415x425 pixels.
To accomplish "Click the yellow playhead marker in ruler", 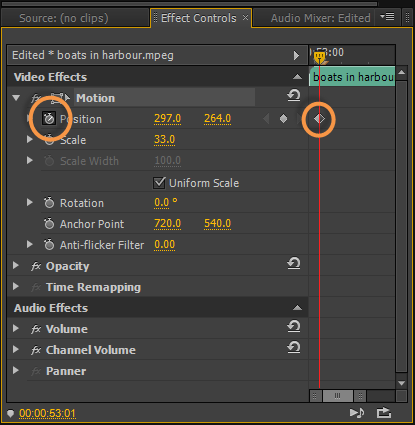I will click(x=320, y=57).
